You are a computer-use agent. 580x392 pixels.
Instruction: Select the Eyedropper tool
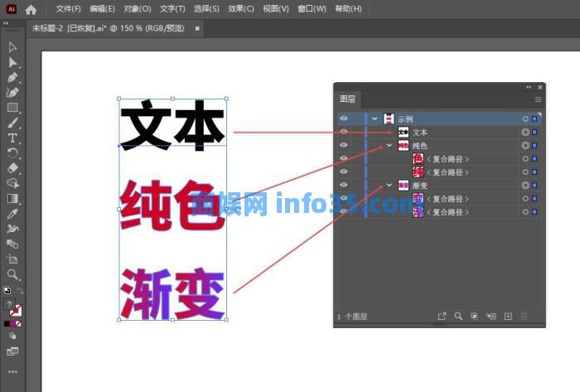[x=12, y=214]
